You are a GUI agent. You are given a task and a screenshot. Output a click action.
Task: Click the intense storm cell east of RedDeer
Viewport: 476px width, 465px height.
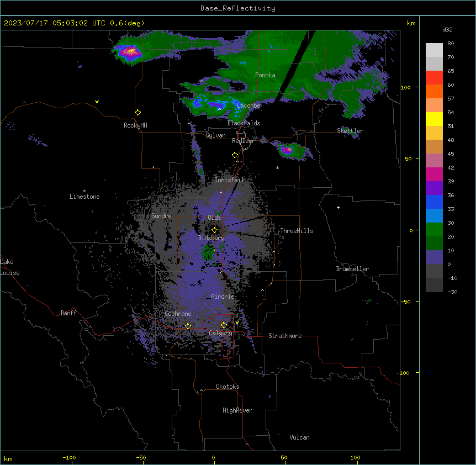tap(287, 150)
